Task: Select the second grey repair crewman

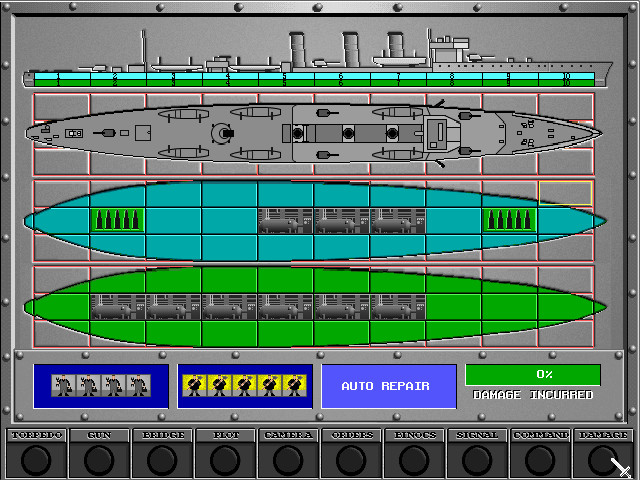Action: tap(89, 385)
